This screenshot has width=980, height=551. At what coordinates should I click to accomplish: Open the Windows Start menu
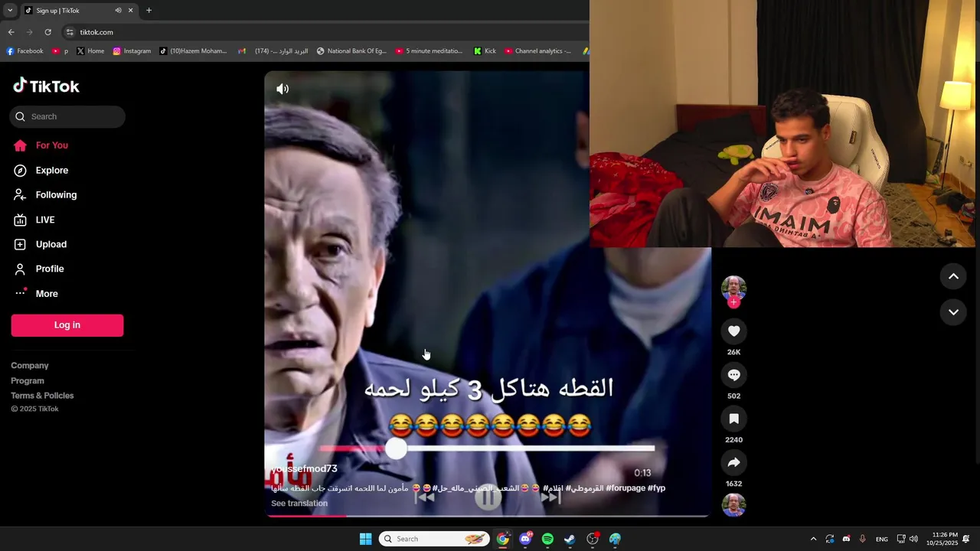tap(365, 539)
